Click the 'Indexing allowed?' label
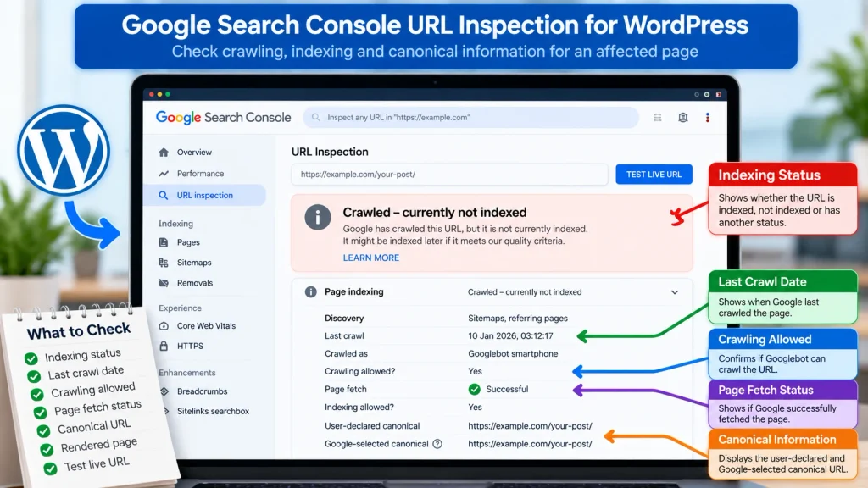Screen dimensions: 868x488 pyautogui.click(x=359, y=408)
